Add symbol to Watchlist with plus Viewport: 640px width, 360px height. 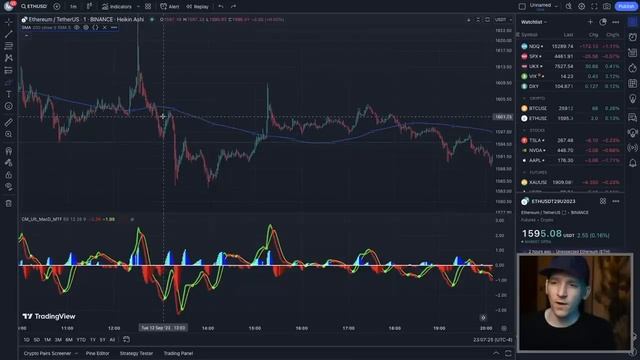tap(590, 22)
